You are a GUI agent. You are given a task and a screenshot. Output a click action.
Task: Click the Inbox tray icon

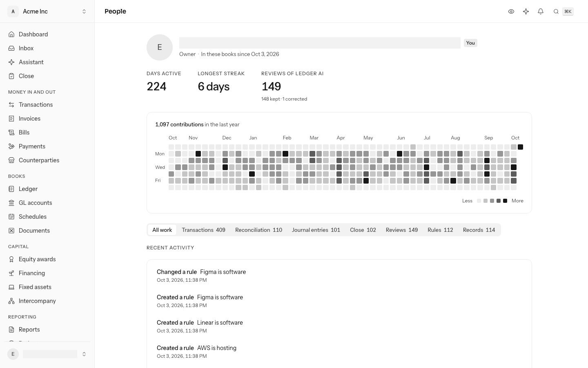pos(11,48)
